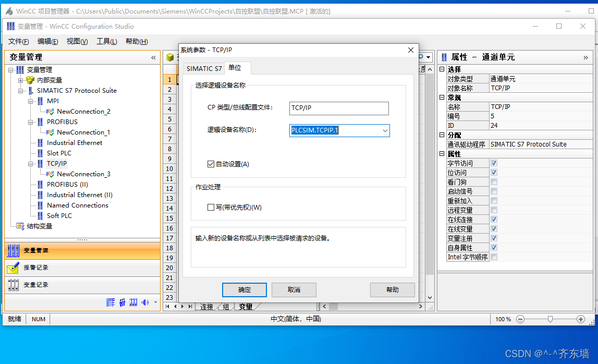
Task: Select NewConnection_3 under TCP/IP
Action: click(x=83, y=174)
